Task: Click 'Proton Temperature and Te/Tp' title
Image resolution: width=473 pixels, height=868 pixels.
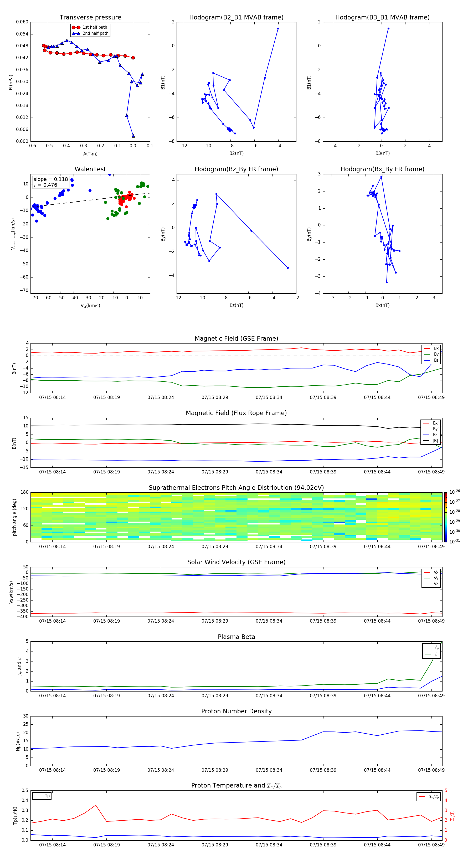Action: 236,785
